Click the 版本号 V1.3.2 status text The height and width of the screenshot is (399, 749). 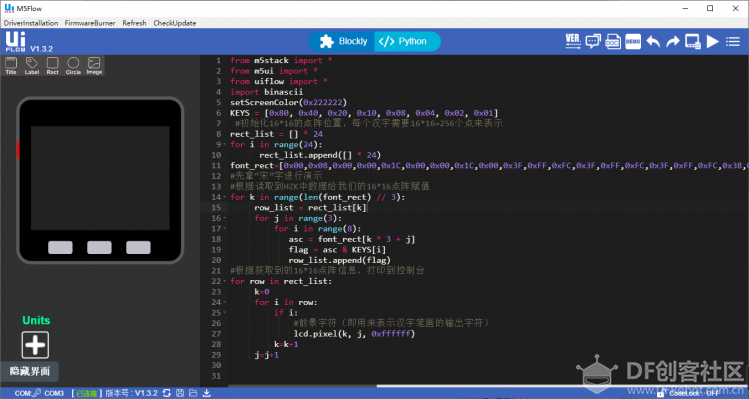tap(131, 393)
